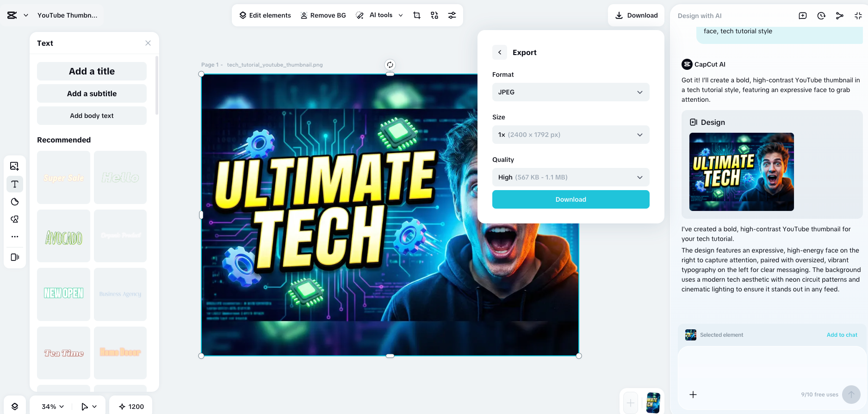Open the stickers/shapes panel in sidebar
868x414 pixels.
[x=15, y=202]
